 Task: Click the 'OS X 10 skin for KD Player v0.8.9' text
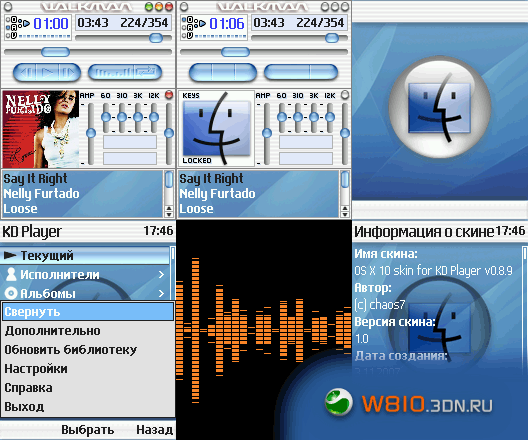point(433,271)
